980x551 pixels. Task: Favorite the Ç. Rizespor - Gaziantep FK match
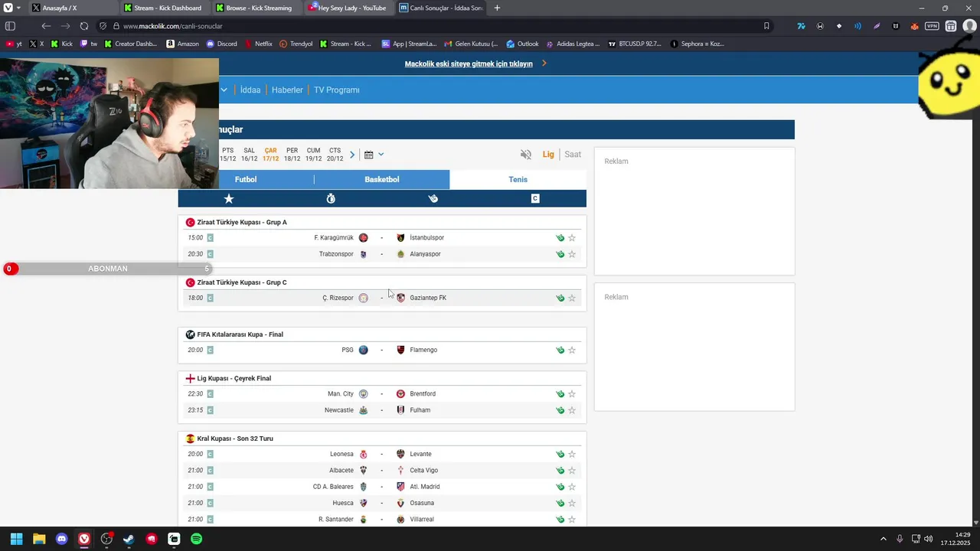(572, 298)
